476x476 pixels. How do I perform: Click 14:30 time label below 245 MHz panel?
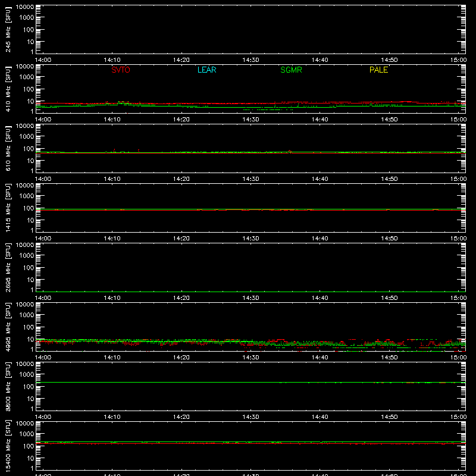pyautogui.click(x=250, y=60)
